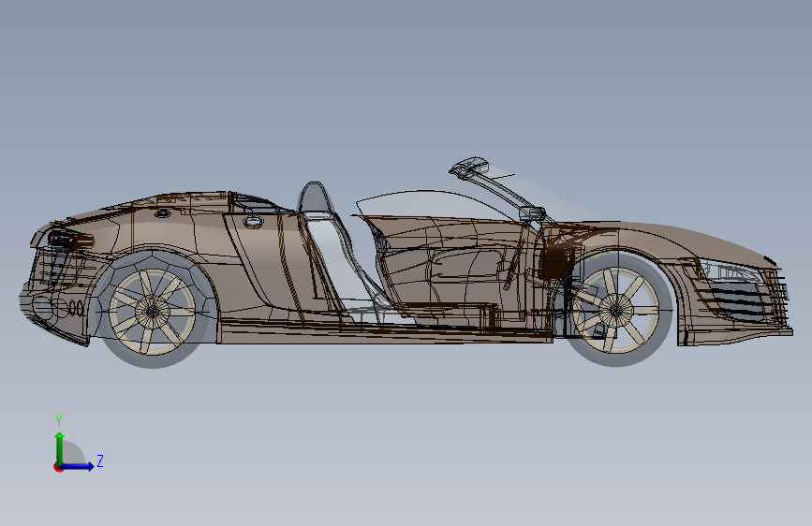Screen dimensions: 812x526
Task: Select the rear tail light of the car
Action: (70, 239)
